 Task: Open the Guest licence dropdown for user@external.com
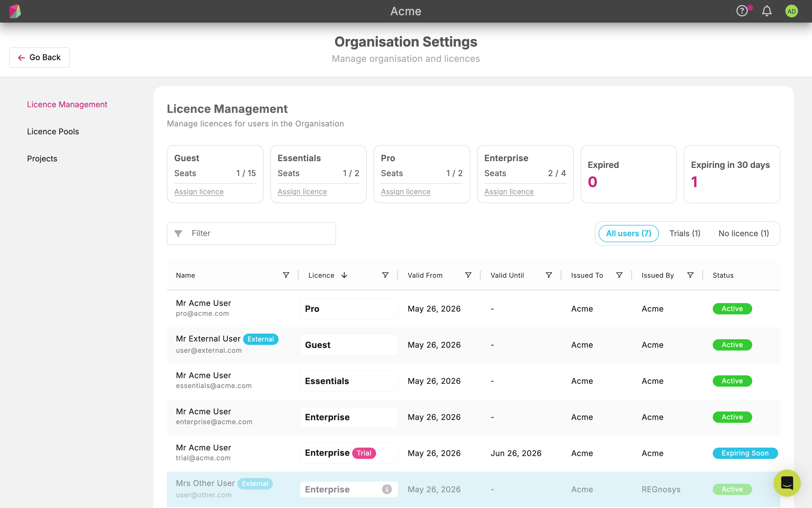tap(349, 345)
